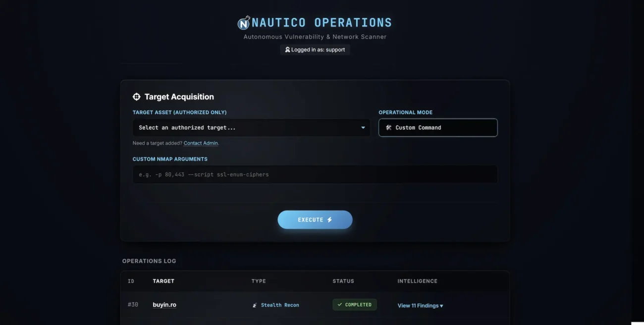Image resolution: width=644 pixels, height=325 pixels.
Task: Click the custom nmap arguments input field
Action: point(315,174)
